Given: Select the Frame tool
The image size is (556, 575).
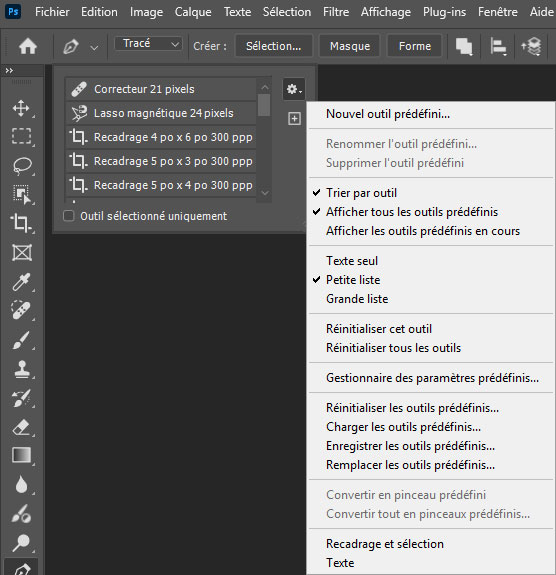Looking at the screenshot, I should point(22,252).
